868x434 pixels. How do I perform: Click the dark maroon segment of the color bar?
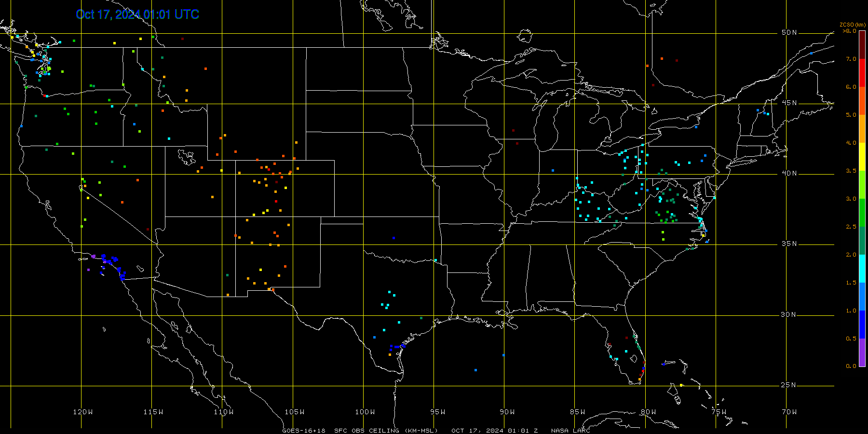pyautogui.click(x=862, y=45)
